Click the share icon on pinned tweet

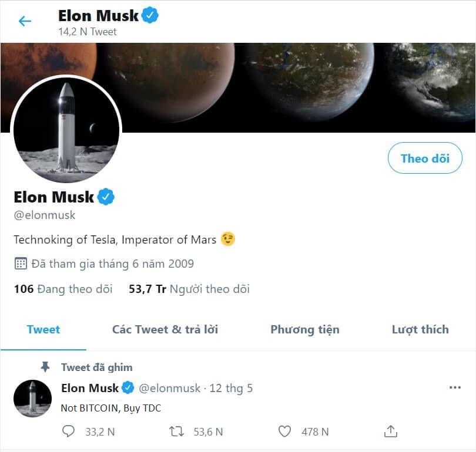pyautogui.click(x=391, y=431)
